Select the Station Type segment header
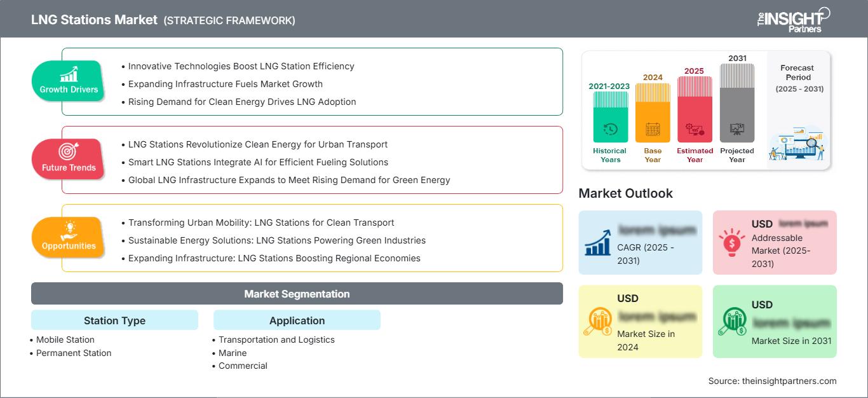This screenshot has width=868, height=398. (114, 320)
